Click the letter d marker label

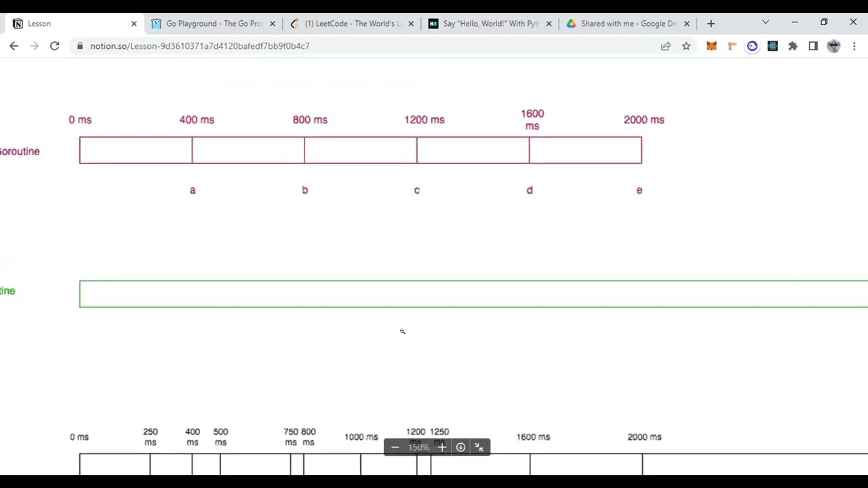530,190
